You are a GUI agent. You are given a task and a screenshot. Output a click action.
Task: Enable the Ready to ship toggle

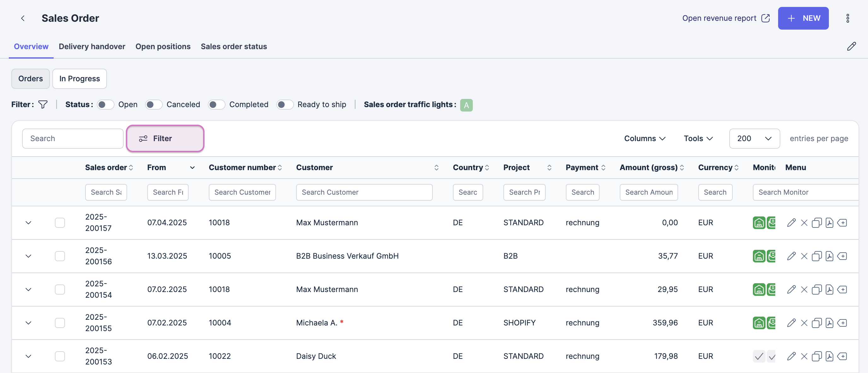point(285,105)
